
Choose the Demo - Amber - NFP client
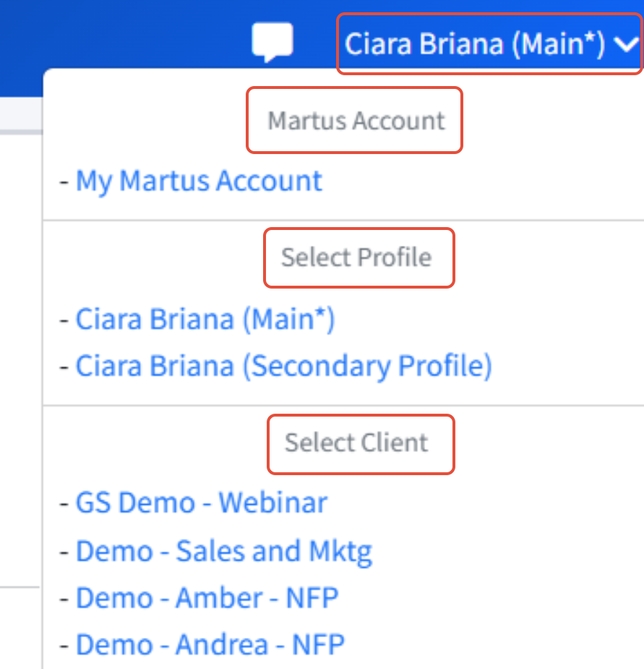point(207,597)
